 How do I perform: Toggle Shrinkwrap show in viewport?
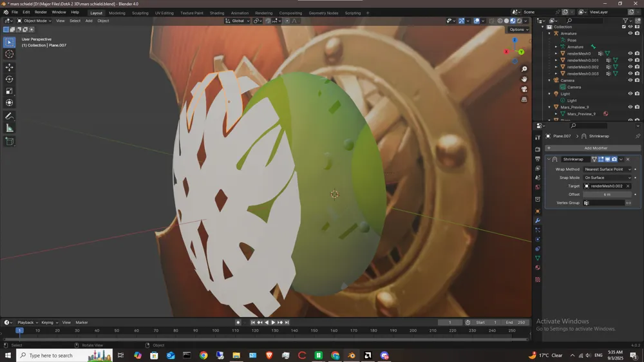[607, 159]
